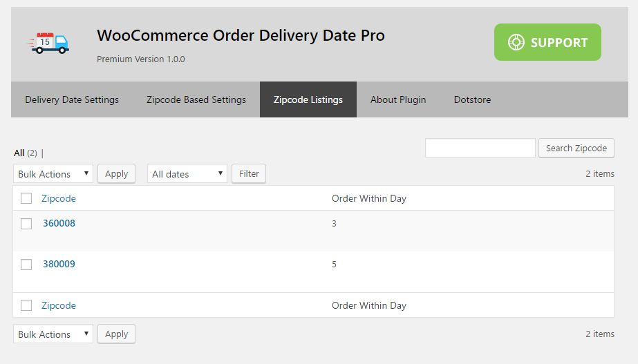Click the top Apply button

click(x=116, y=174)
